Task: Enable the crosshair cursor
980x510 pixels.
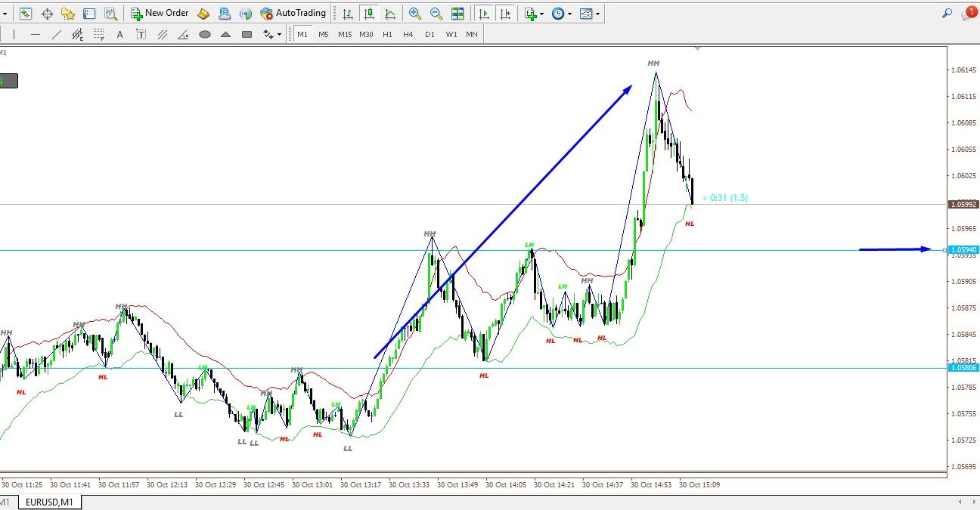Action: click(x=47, y=13)
